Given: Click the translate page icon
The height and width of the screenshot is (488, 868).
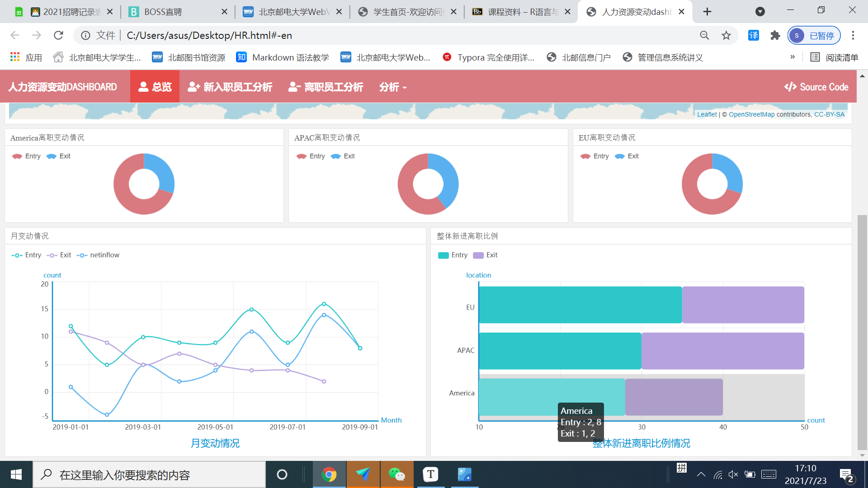Looking at the screenshot, I should [753, 35].
